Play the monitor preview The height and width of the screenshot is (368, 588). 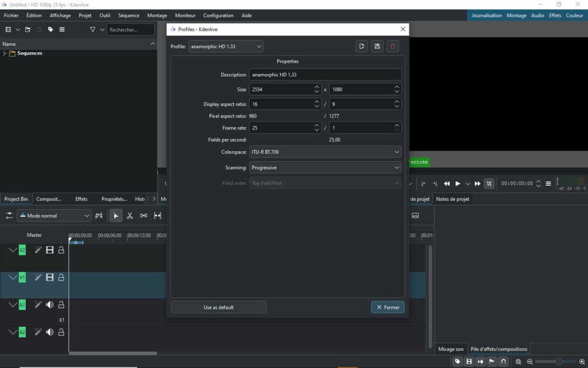(458, 183)
